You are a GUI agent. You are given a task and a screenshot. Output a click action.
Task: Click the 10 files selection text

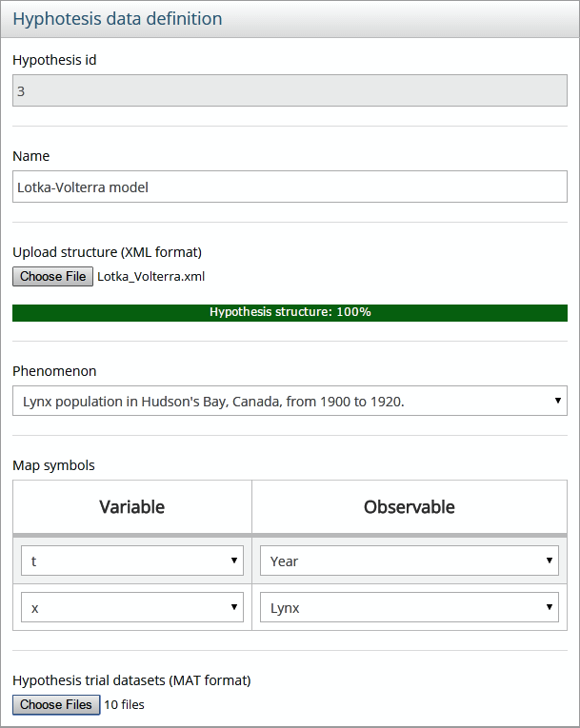pyautogui.click(x=125, y=705)
